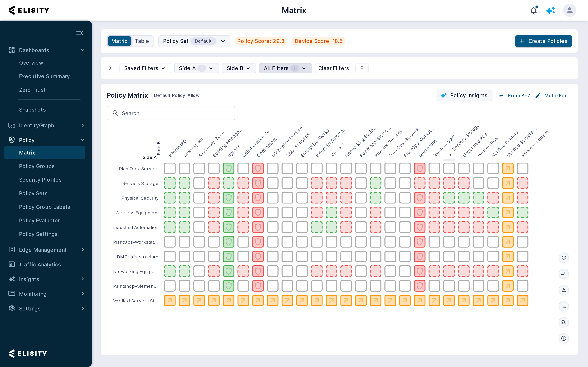Select the Matrix view toggle

pos(119,41)
